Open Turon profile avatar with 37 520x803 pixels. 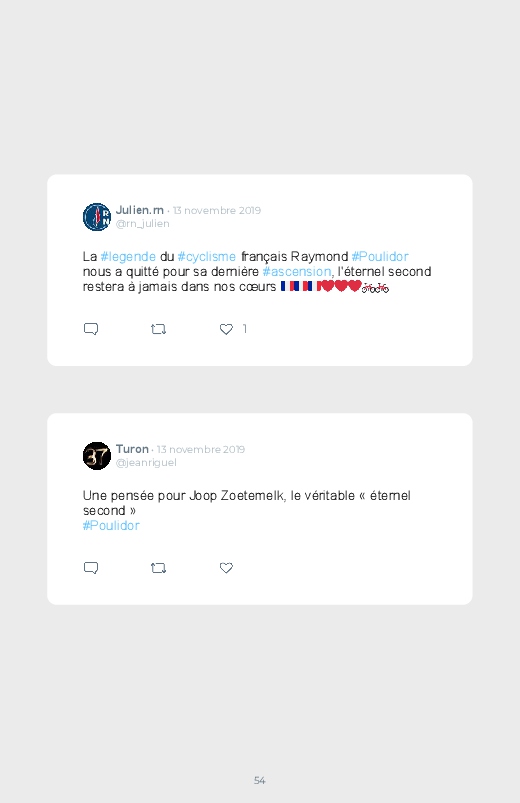tap(97, 456)
